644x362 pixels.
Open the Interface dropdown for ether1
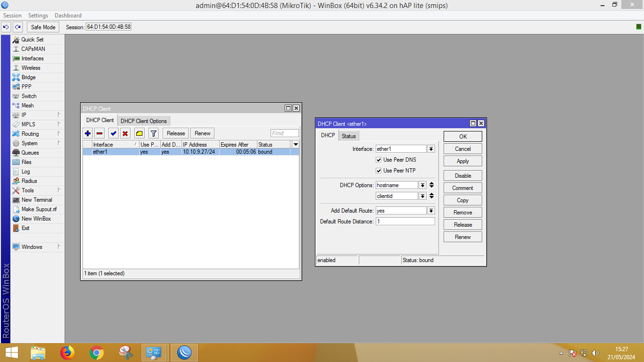click(431, 149)
